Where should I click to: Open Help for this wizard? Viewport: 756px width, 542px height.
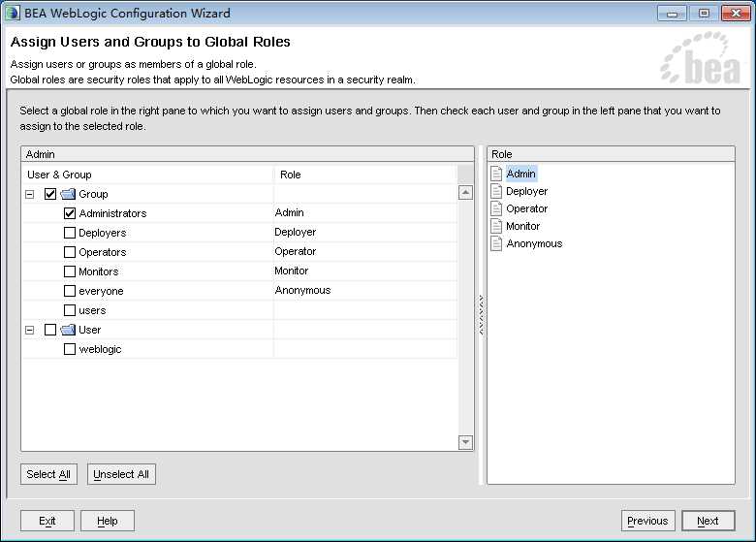[108, 521]
